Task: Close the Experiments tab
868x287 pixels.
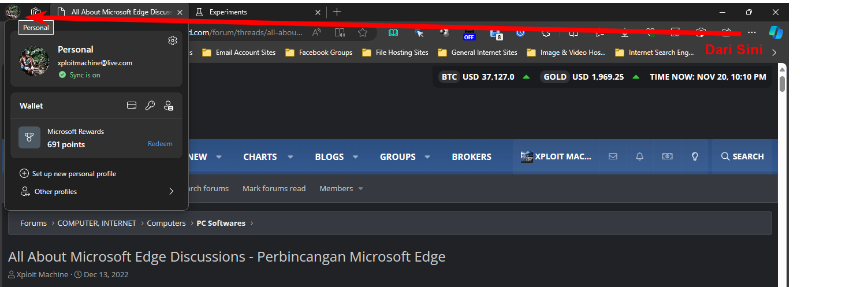Action: pos(318,12)
